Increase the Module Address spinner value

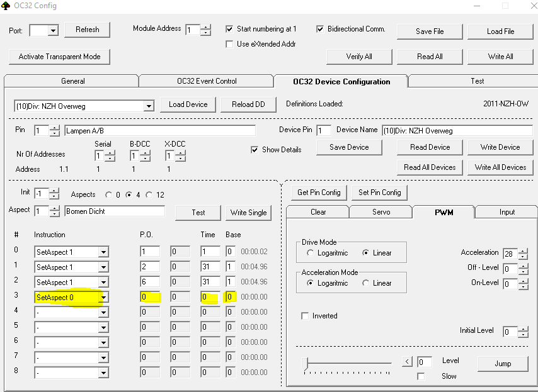206,27
